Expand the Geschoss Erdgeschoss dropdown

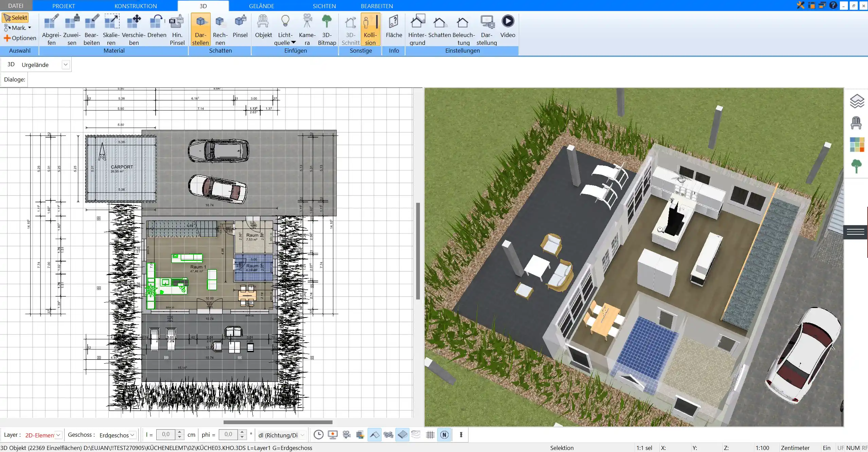132,435
